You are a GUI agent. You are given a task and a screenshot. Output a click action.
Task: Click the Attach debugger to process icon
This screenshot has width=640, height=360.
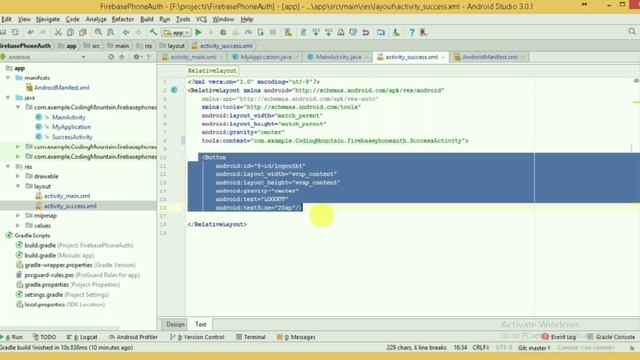coord(260,32)
